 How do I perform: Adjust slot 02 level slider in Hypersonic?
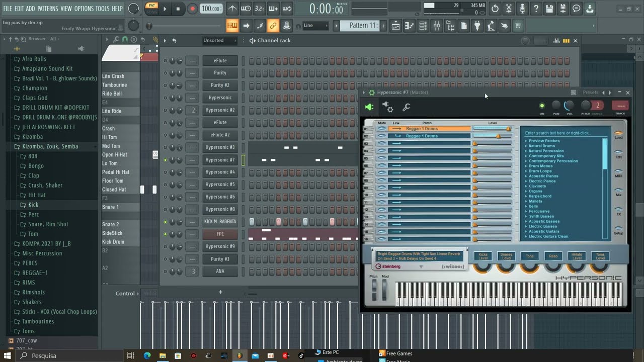(x=493, y=136)
